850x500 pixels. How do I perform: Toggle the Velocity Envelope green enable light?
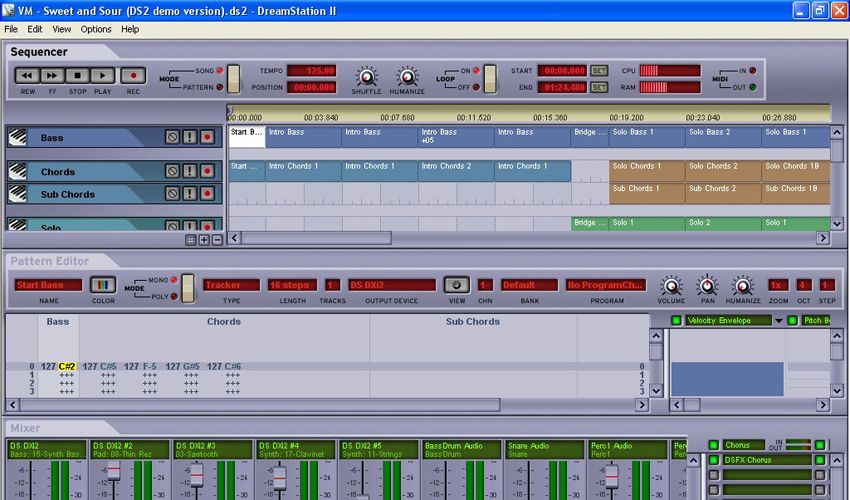pyautogui.click(x=676, y=320)
